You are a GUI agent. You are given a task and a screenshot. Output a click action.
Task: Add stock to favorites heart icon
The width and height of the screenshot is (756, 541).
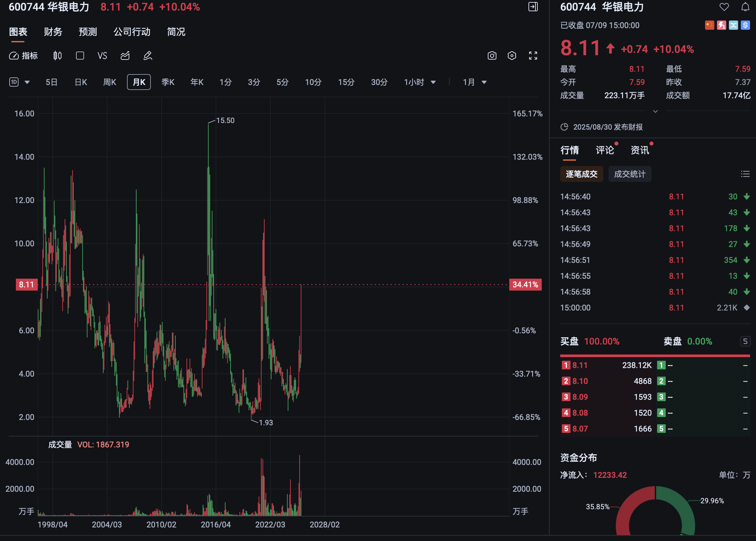[724, 7]
